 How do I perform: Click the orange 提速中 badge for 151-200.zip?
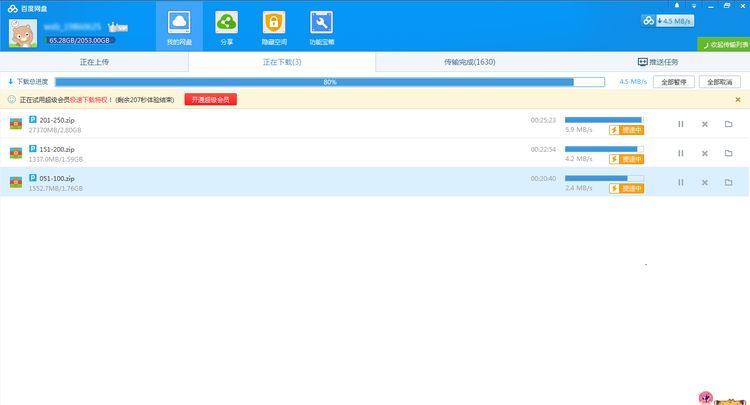(626, 159)
